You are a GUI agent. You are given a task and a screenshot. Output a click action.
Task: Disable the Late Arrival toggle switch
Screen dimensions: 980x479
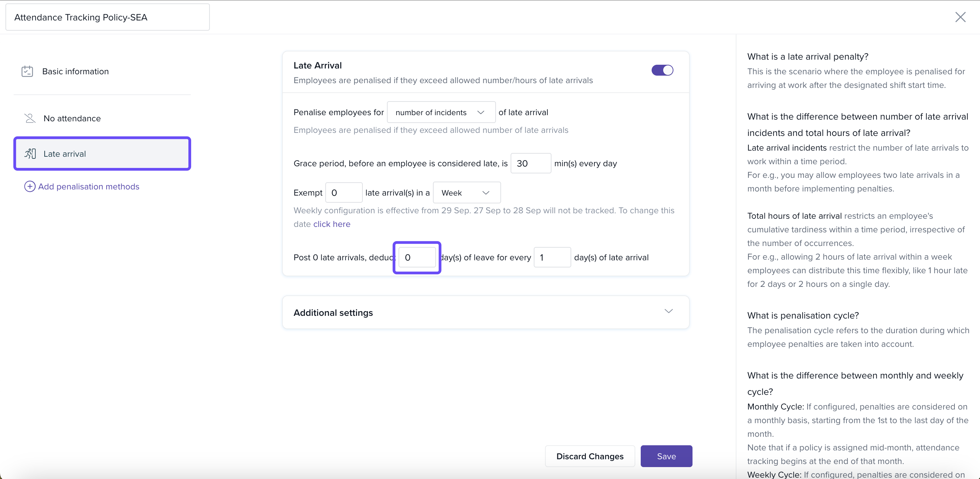[x=662, y=71]
